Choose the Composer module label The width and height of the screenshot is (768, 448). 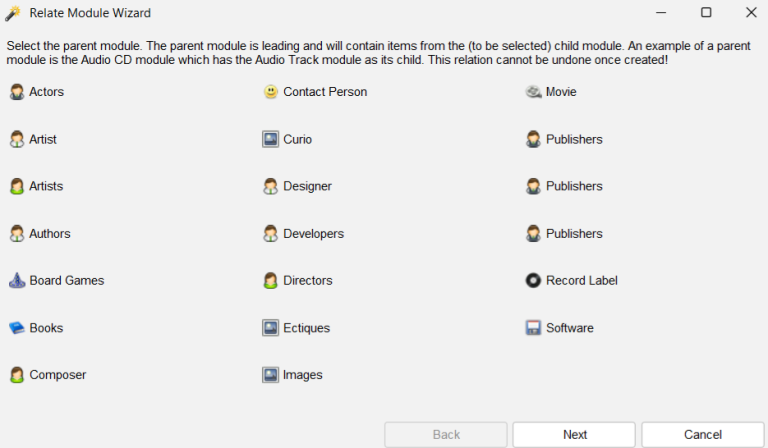click(x=58, y=375)
